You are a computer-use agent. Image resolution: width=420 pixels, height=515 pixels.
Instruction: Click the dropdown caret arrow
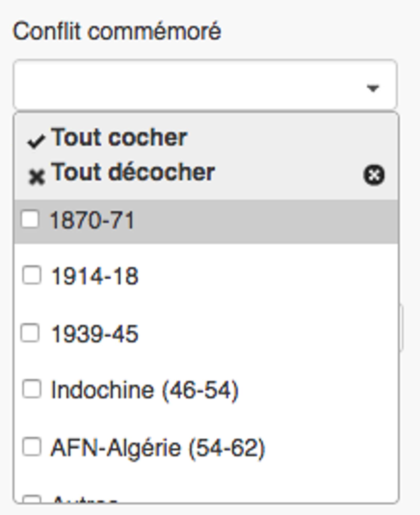[x=373, y=88]
